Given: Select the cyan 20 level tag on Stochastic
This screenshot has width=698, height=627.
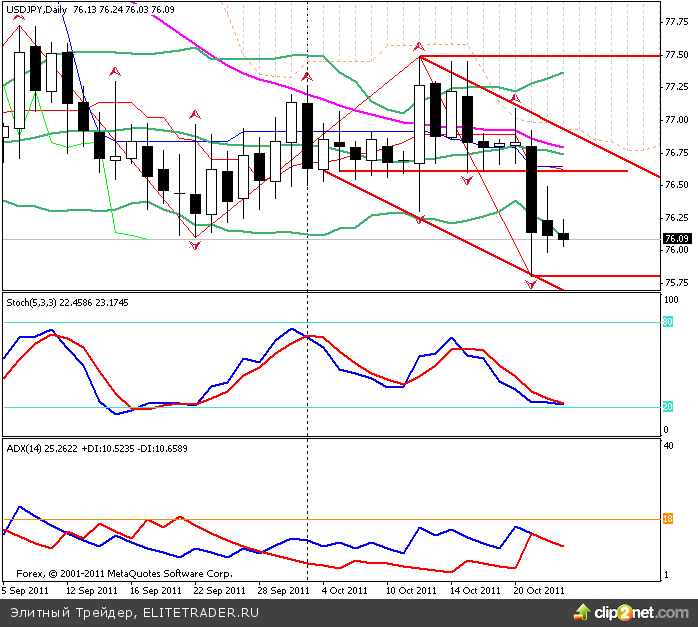Looking at the screenshot, I should click(667, 406).
